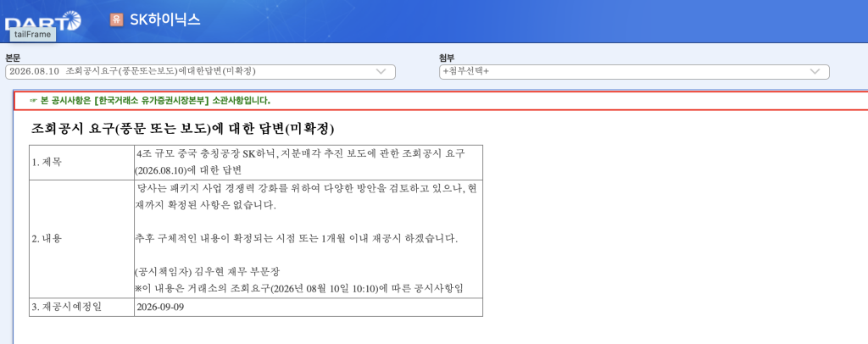Click the sentence starting with 당사는 패키지 사업
The height and width of the screenshot is (344, 868).
click(x=305, y=197)
